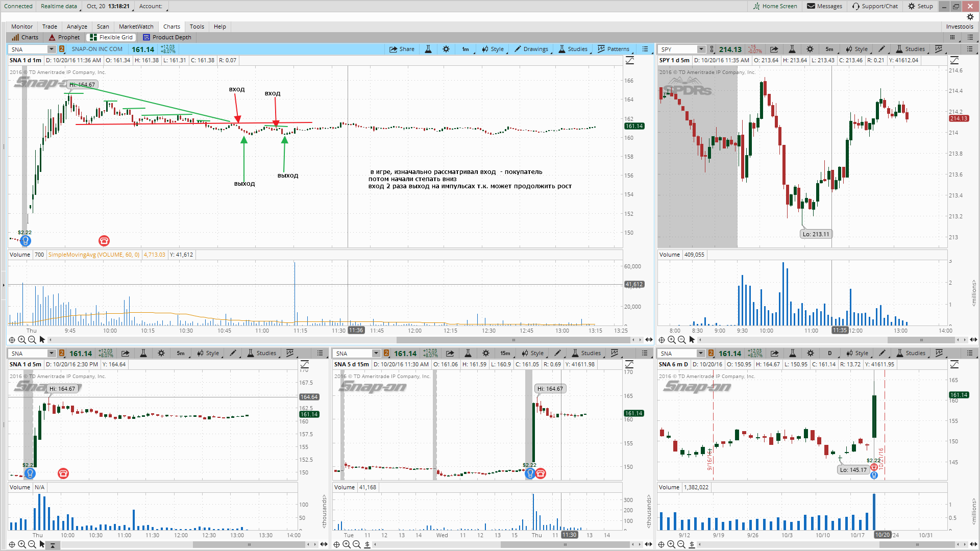980x551 pixels.
Task: Click the patterns icon in SPY chart toolbar
Action: 939,49
